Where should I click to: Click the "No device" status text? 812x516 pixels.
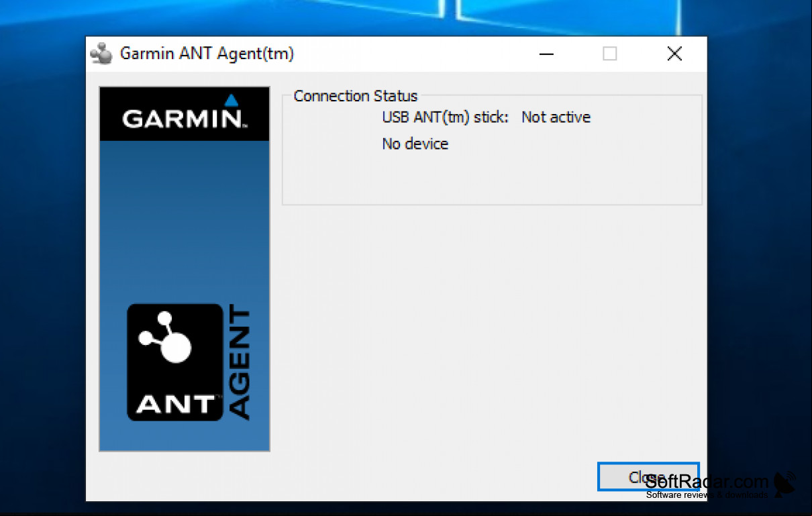pyautogui.click(x=415, y=144)
